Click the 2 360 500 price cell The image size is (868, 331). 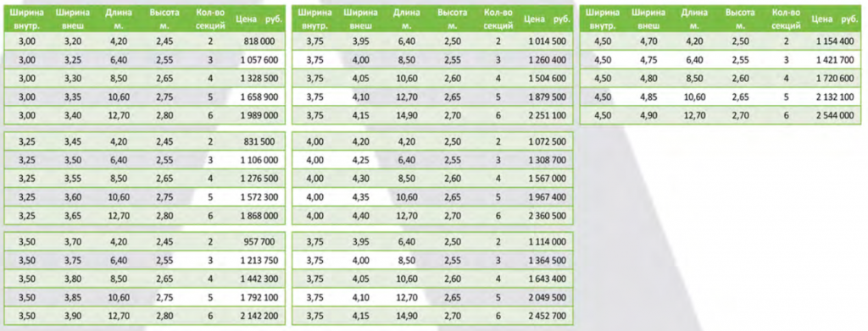(548, 216)
